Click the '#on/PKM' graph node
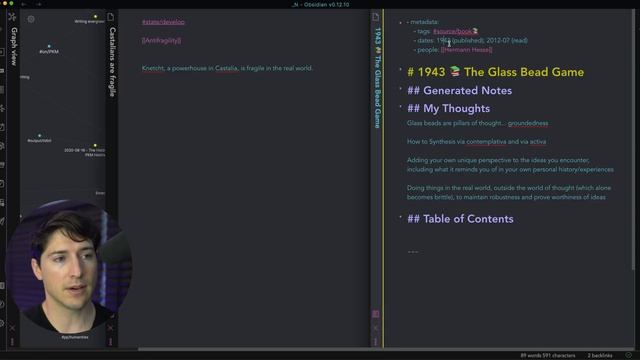Image resolution: width=640 pixels, height=360 pixels. tap(49, 47)
